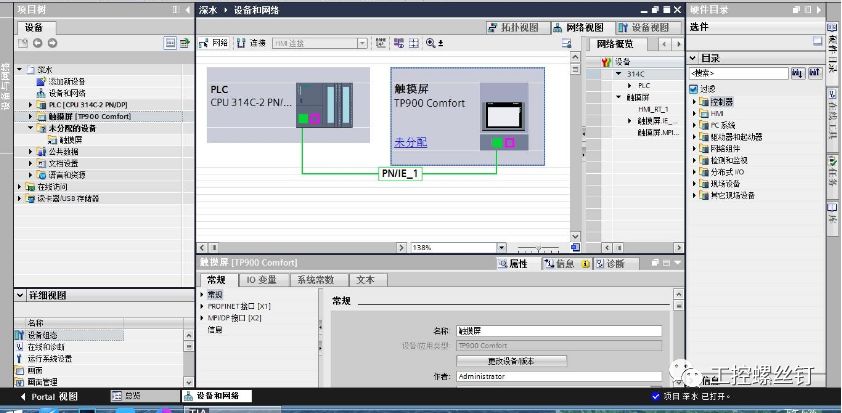Expand the HMI catalog folder
Viewport: 842px width, 413px height.
point(694,113)
